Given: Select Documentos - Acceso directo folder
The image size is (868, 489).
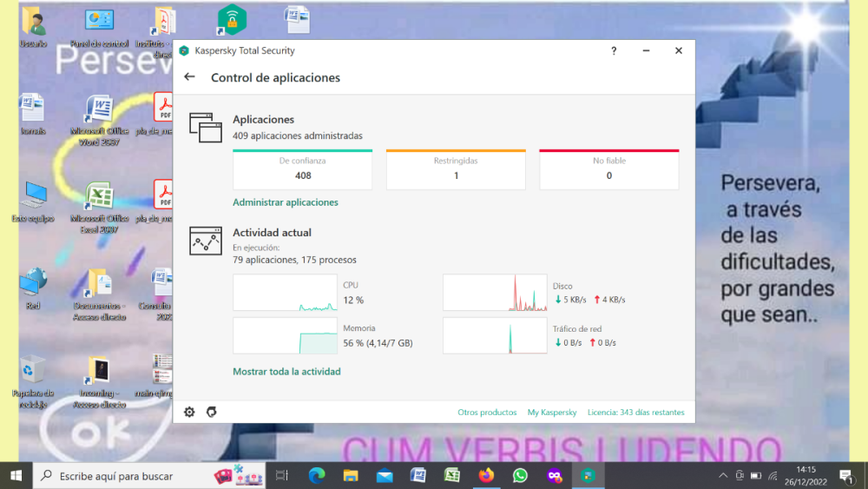Looking at the screenshot, I should click(100, 295).
